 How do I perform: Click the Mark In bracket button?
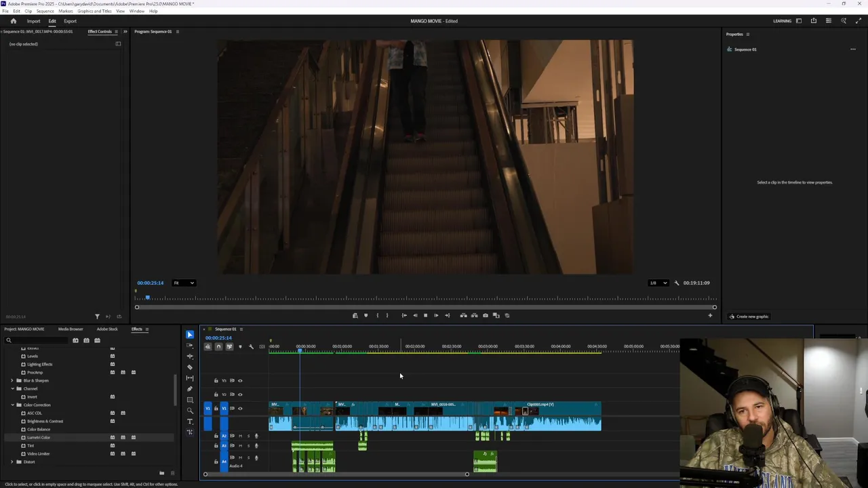coord(378,315)
